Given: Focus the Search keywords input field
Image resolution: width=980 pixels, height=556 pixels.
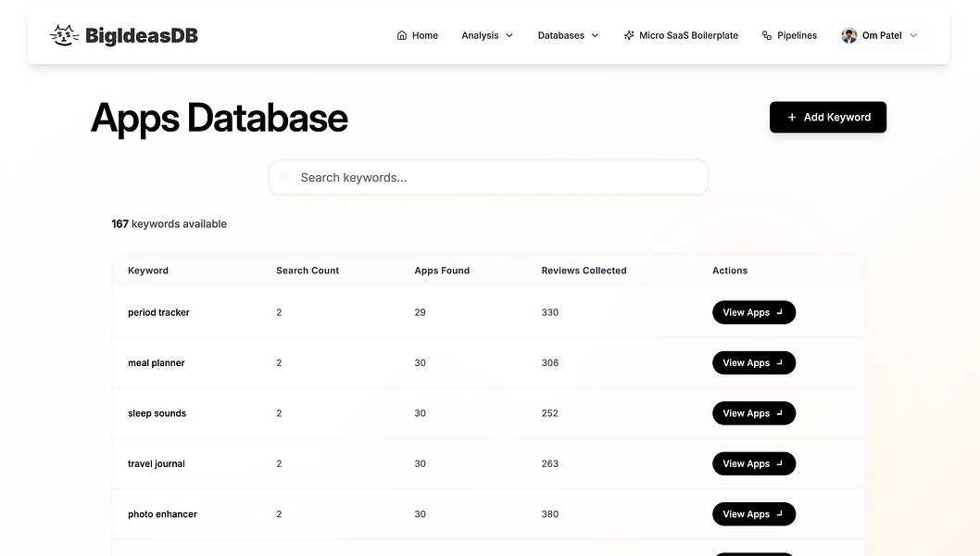Looking at the screenshot, I should 488,178.
